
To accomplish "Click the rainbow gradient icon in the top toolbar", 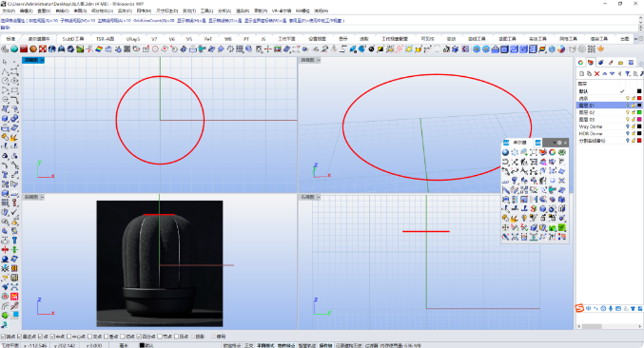I will coord(99,49).
